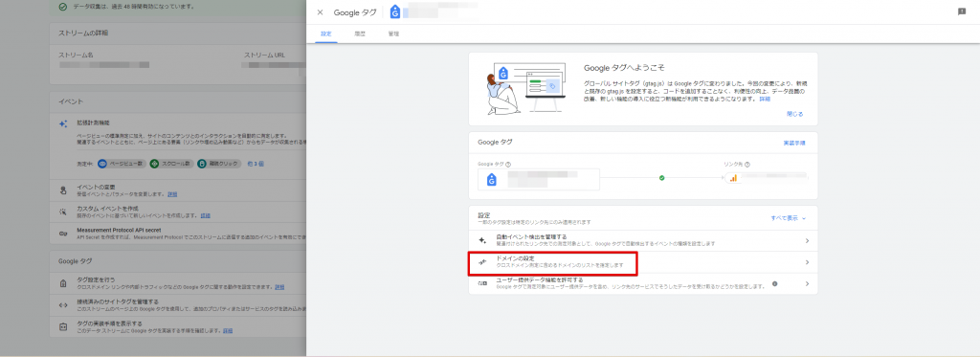980x357 pixels.
Task: Click the green connection check icon
Action: point(662,178)
